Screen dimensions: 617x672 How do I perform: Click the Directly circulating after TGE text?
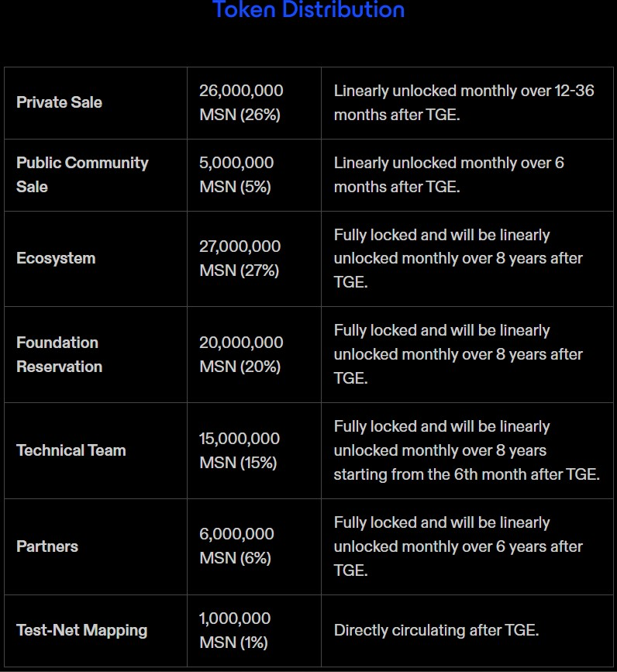(436, 630)
